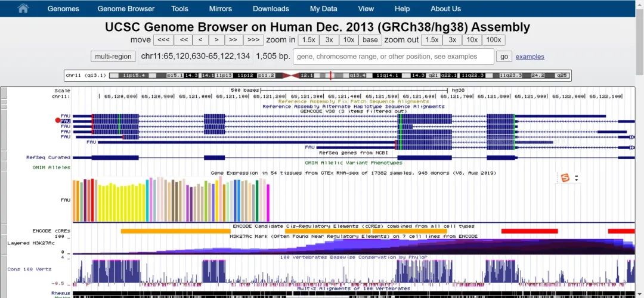Click the Rhesus alignment row label
644x298 pixels.
pyautogui.click(x=61, y=293)
